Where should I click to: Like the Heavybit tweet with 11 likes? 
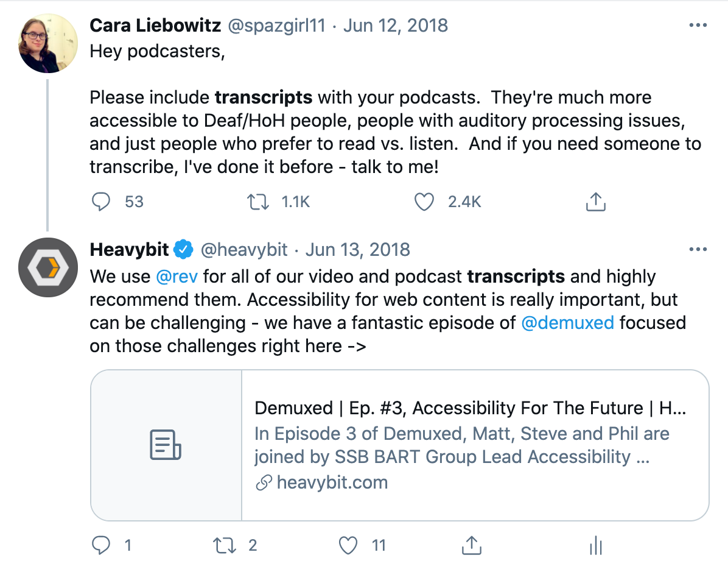[348, 545]
